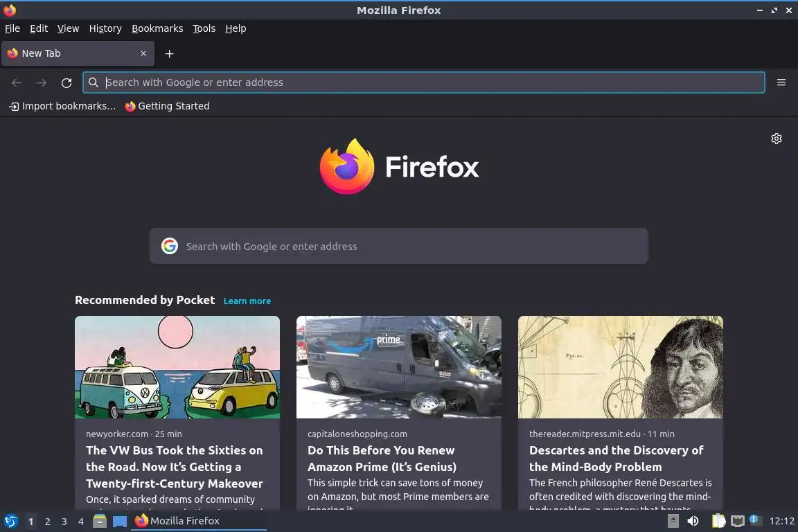Open the View menu

pos(68,28)
